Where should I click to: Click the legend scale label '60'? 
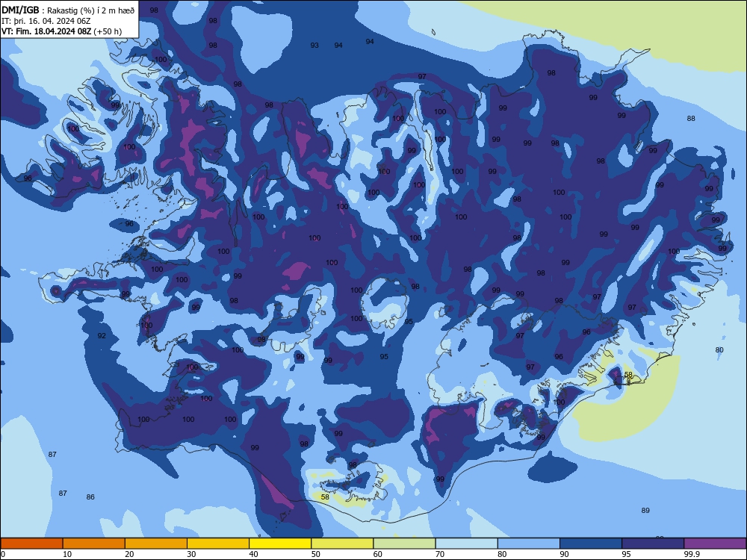(x=378, y=554)
